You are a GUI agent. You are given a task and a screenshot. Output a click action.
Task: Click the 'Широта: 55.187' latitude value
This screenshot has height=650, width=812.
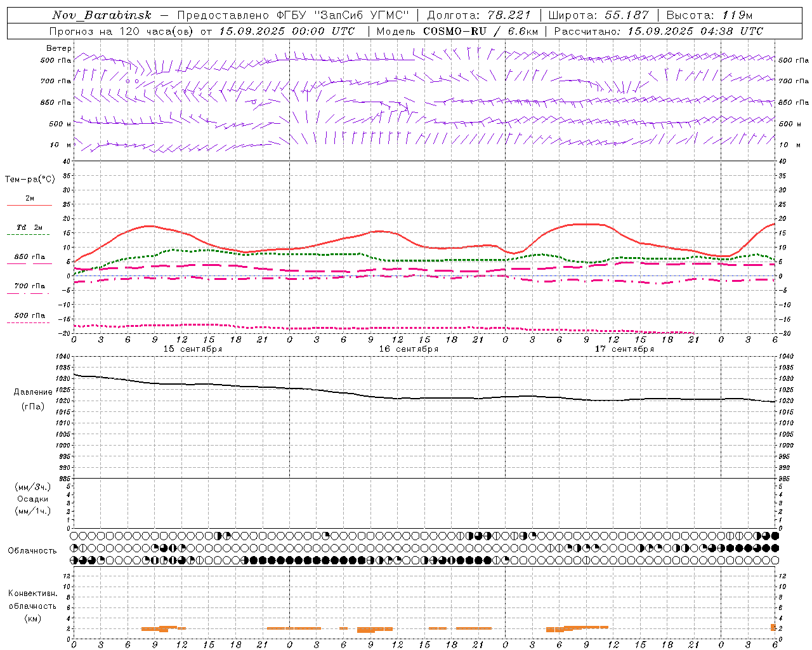(598, 15)
